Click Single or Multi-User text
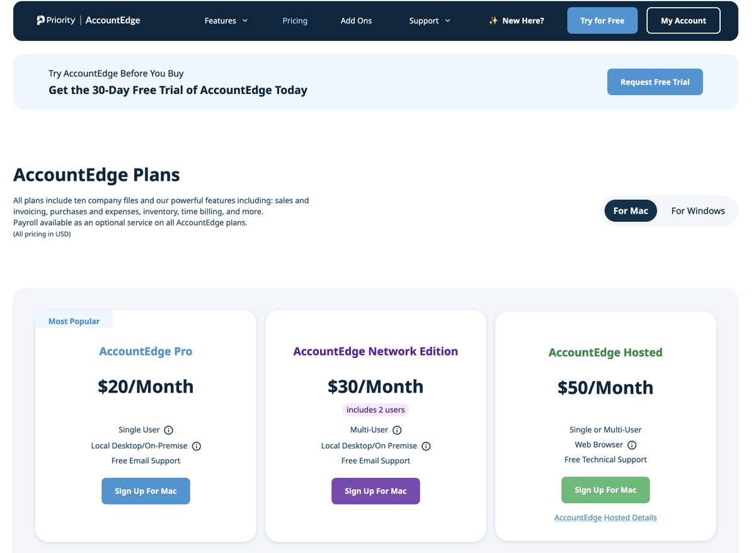This screenshot has width=756, height=553. 605,430
